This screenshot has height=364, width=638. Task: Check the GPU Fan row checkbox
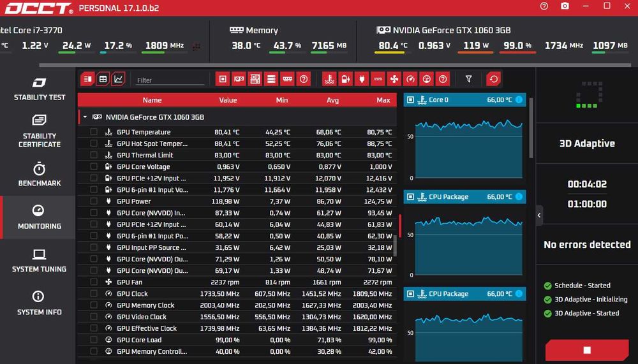pyautogui.click(x=94, y=282)
